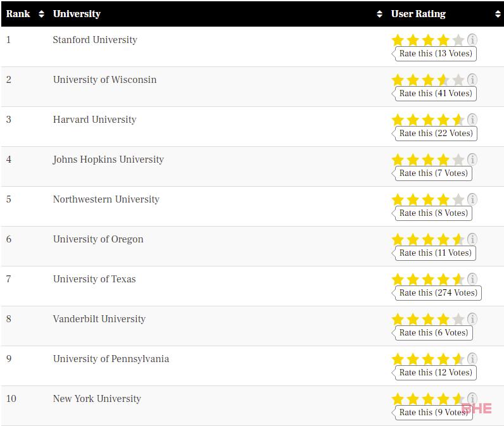Viewport: 504px width, 426px height.
Task: Open rating info for University of Oregon
Action: [472, 239]
